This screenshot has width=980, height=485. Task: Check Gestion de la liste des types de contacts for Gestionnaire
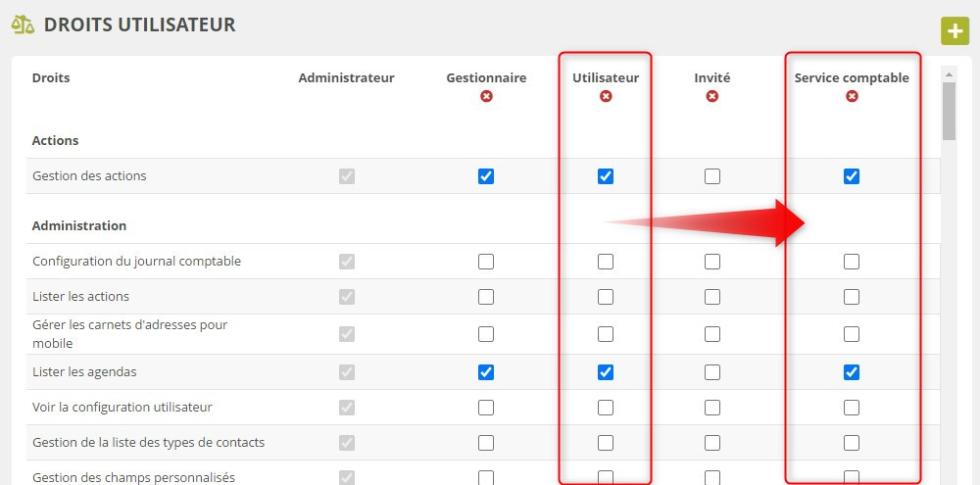[x=486, y=443]
